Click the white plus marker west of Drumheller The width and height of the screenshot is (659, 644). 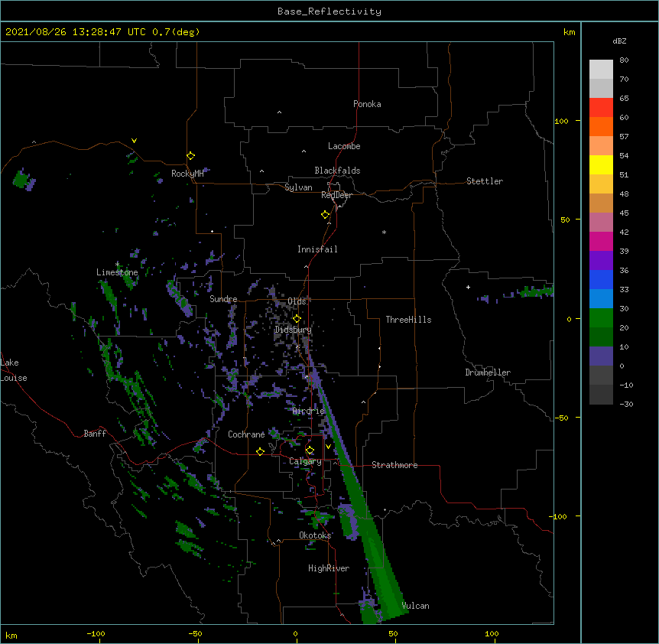click(468, 287)
